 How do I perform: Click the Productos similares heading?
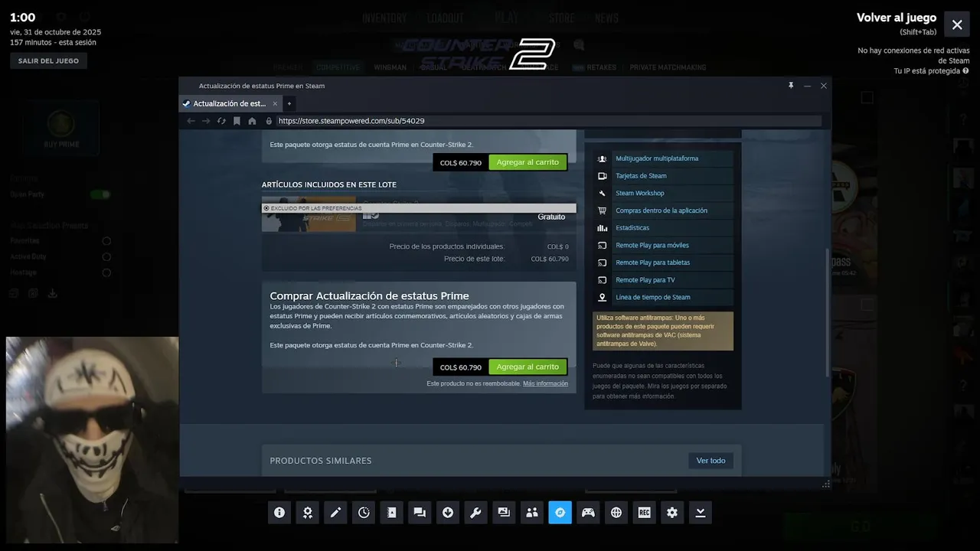[x=321, y=461]
